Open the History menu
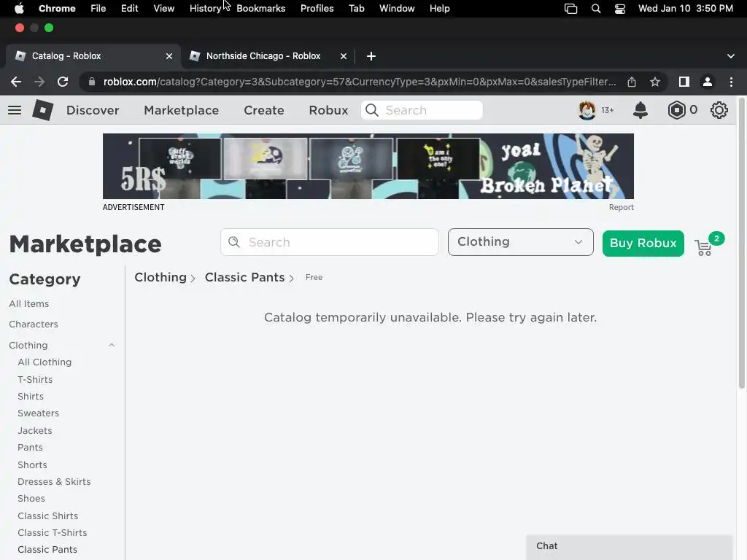Viewport: 747px width, 560px height. click(x=205, y=9)
